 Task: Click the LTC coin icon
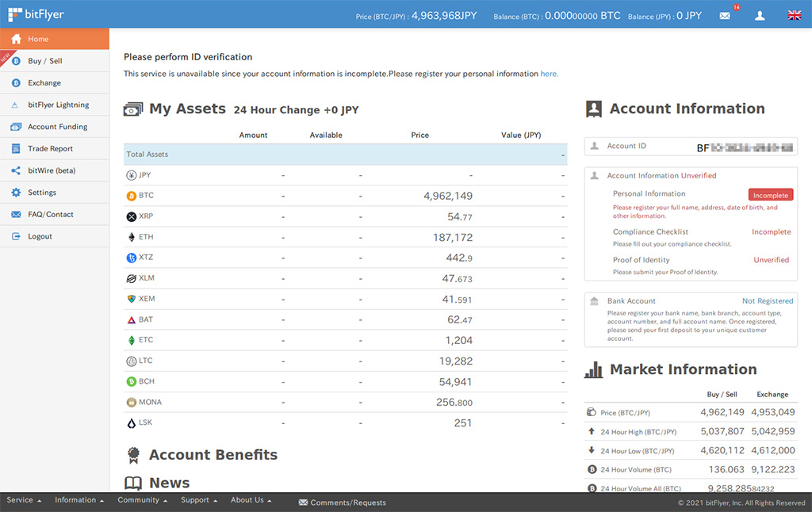[x=132, y=361]
